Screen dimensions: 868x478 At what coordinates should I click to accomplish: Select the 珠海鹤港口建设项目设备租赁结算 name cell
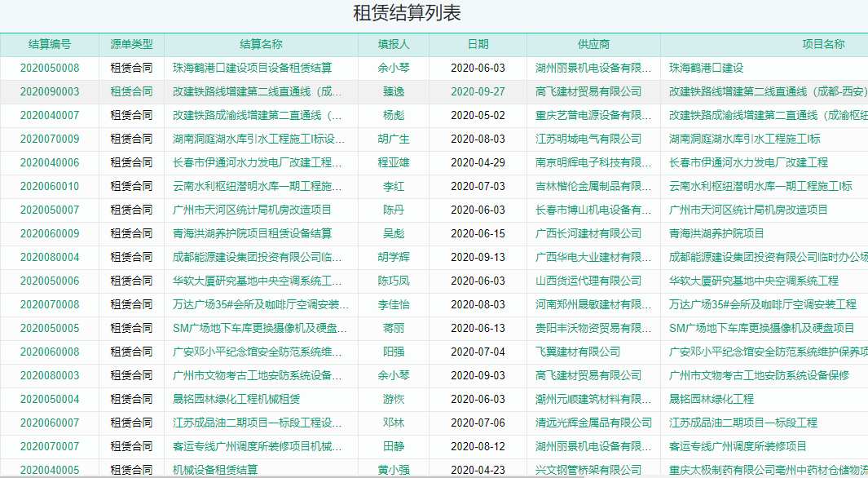coord(252,69)
